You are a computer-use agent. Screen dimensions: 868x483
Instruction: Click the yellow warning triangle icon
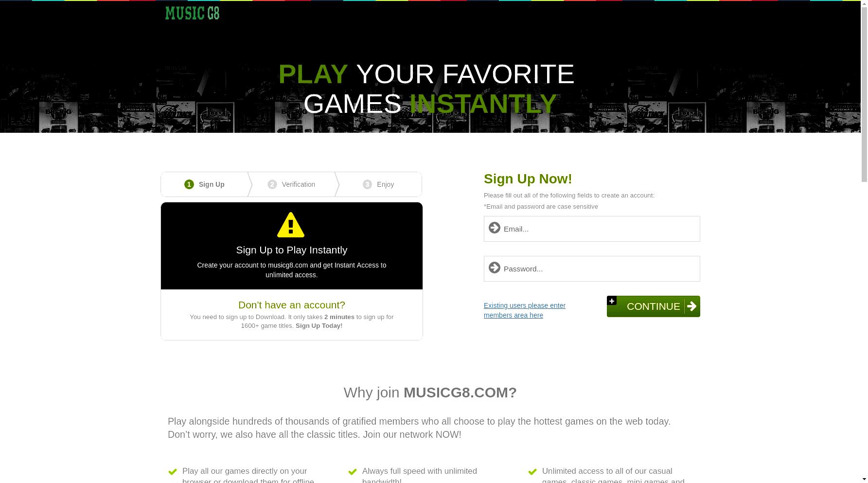point(291,225)
